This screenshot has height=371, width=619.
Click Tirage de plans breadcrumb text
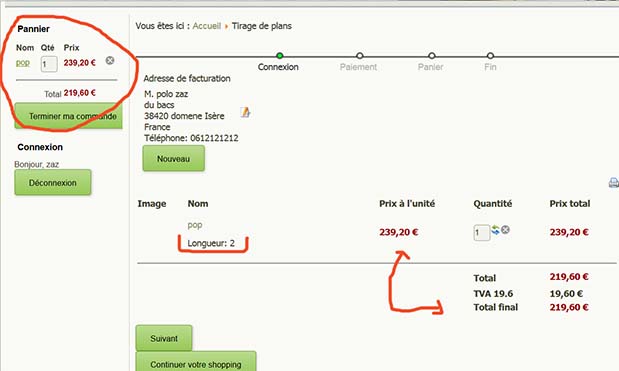262,26
